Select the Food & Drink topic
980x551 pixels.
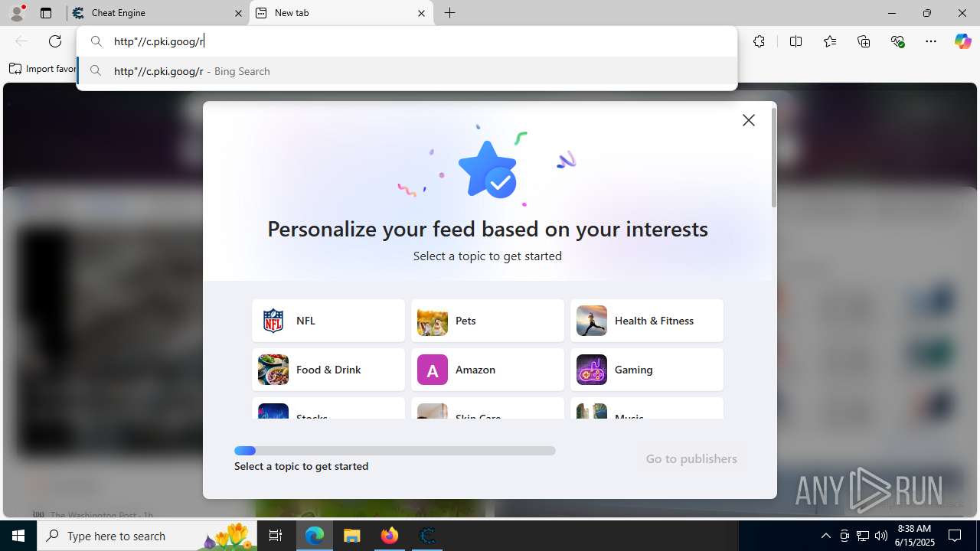point(328,370)
